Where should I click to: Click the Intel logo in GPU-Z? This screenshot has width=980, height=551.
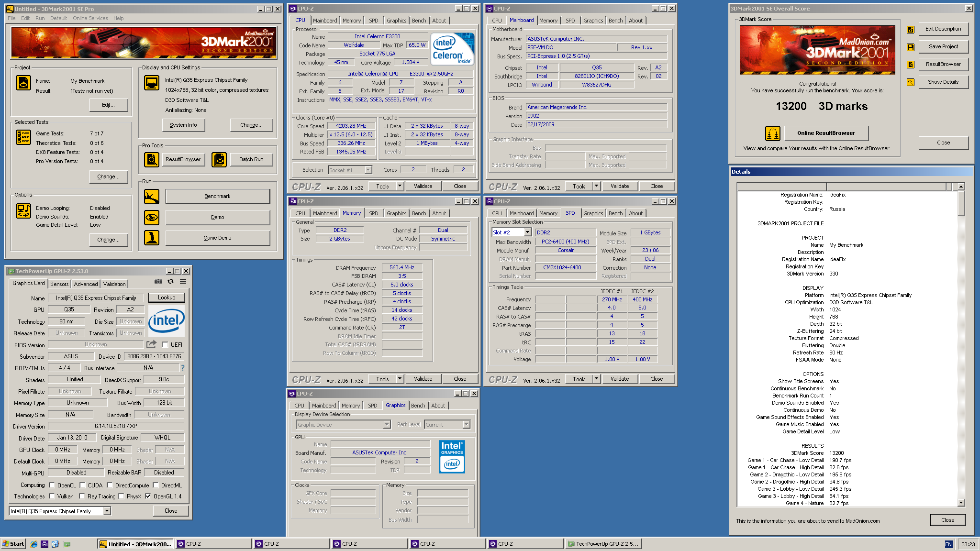pos(166,320)
